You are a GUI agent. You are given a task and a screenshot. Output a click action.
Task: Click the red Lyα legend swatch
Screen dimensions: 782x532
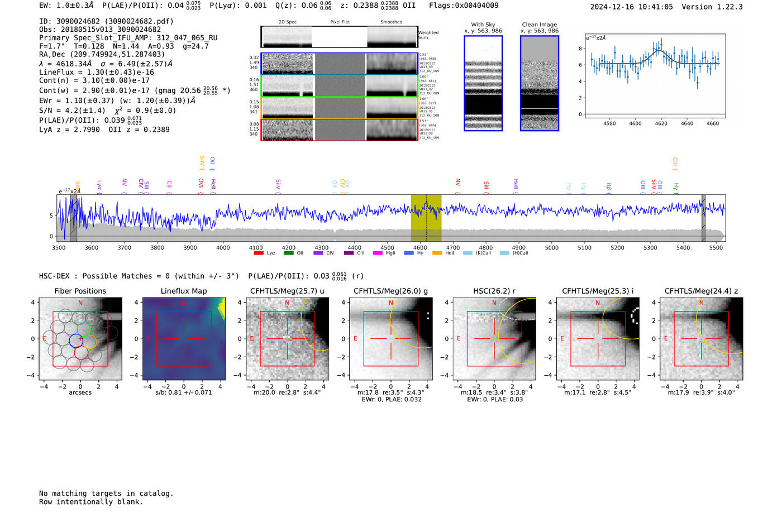coord(259,253)
